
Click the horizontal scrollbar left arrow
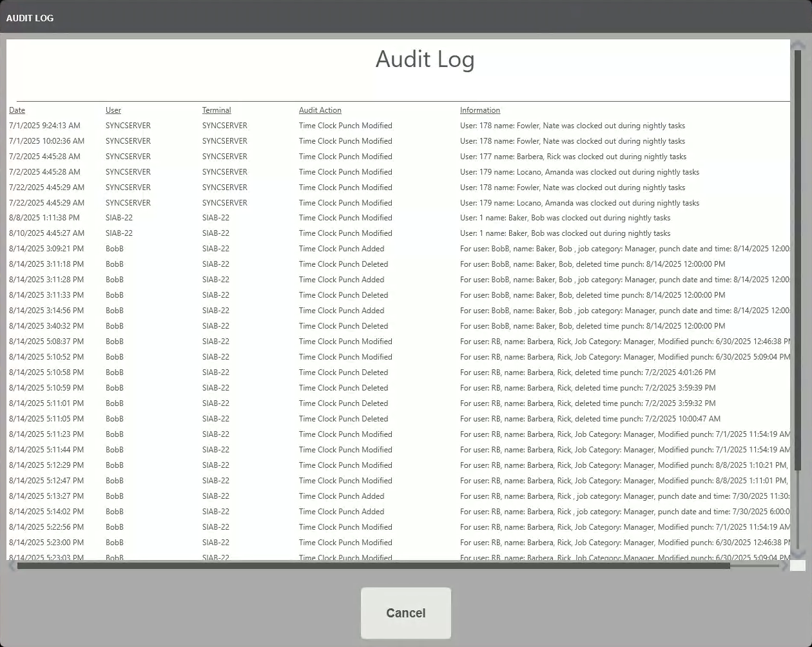(12, 566)
